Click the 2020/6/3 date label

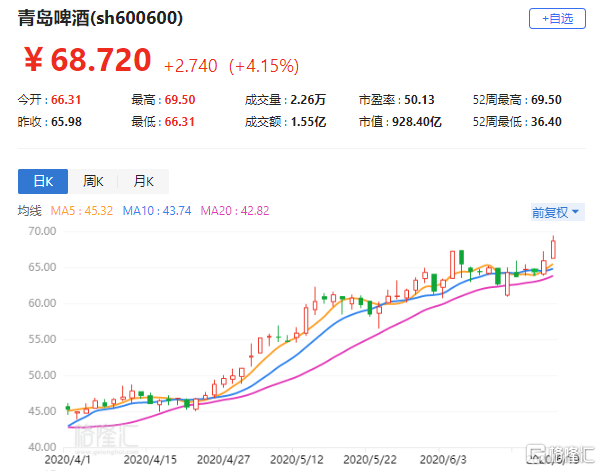click(443, 460)
